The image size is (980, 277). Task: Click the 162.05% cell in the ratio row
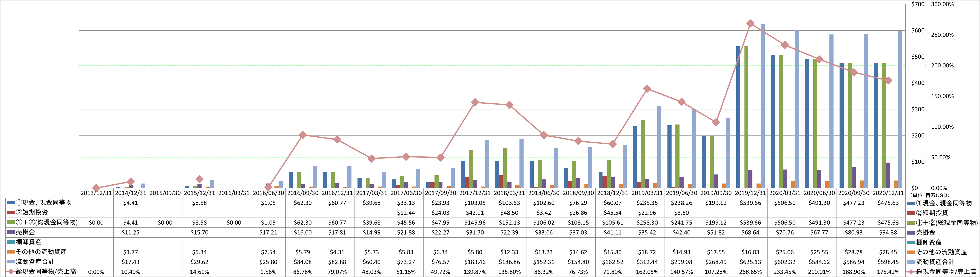(647, 272)
